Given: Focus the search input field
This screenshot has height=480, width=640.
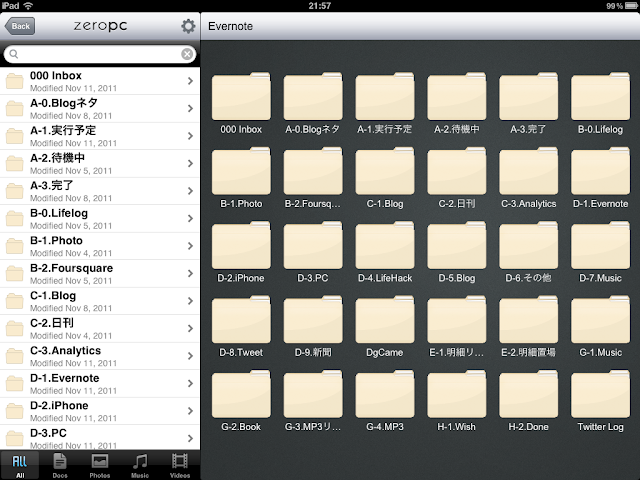Looking at the screenshot, I should [100, 54].
